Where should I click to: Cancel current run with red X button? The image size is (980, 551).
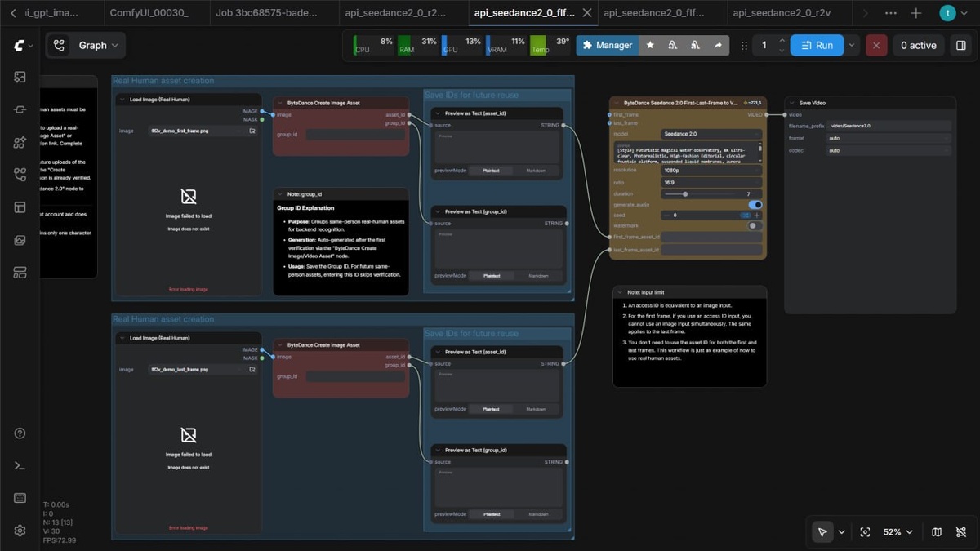pos(876,45)
